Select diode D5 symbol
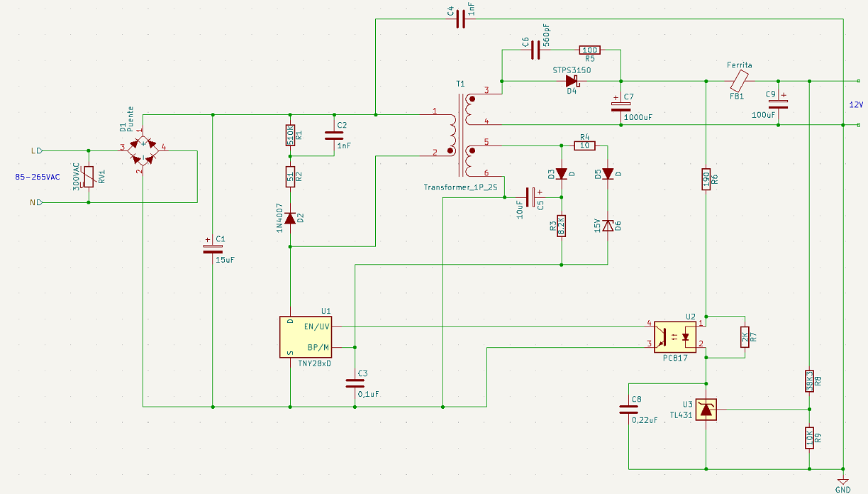Viewport: 868px width, 494px height. (607, 173)
